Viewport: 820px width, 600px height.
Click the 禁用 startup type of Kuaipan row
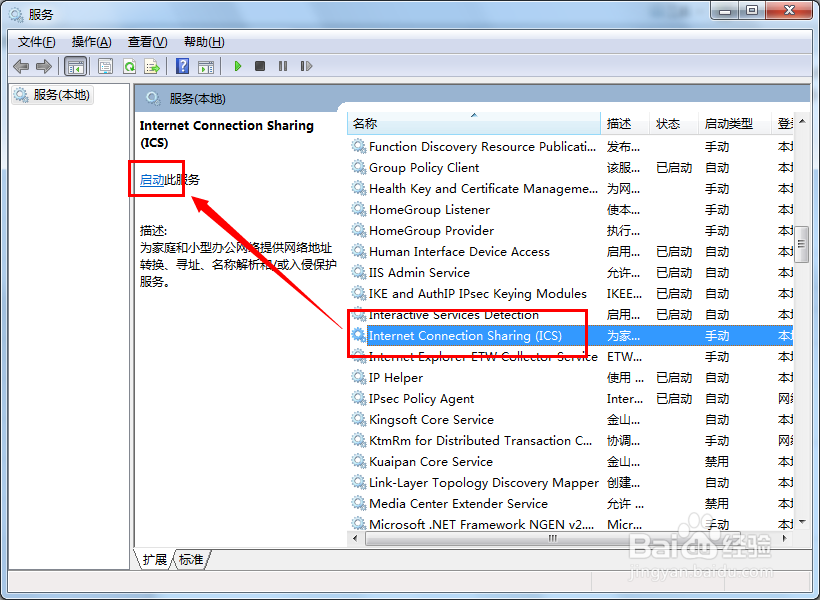[717, 461]
